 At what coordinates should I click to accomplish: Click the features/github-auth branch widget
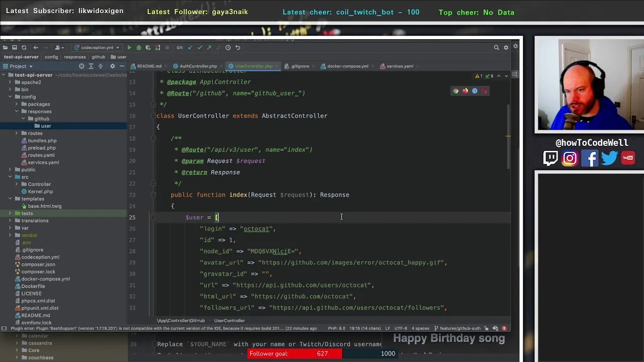coord(456,328)
